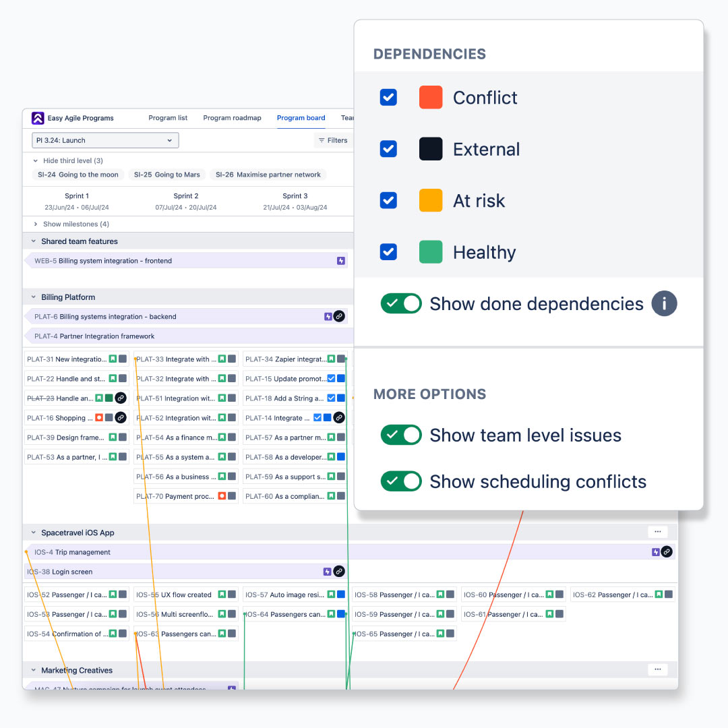Click the Sprint 3 column header
Image resolution: width=728 pixels, height=728 pixels.
(x=295, y=201)
